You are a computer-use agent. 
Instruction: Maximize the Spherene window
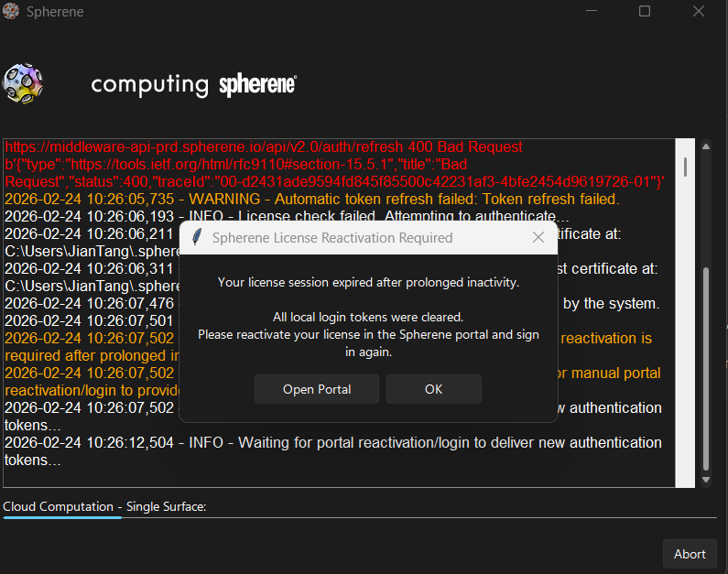coord(645,12)
